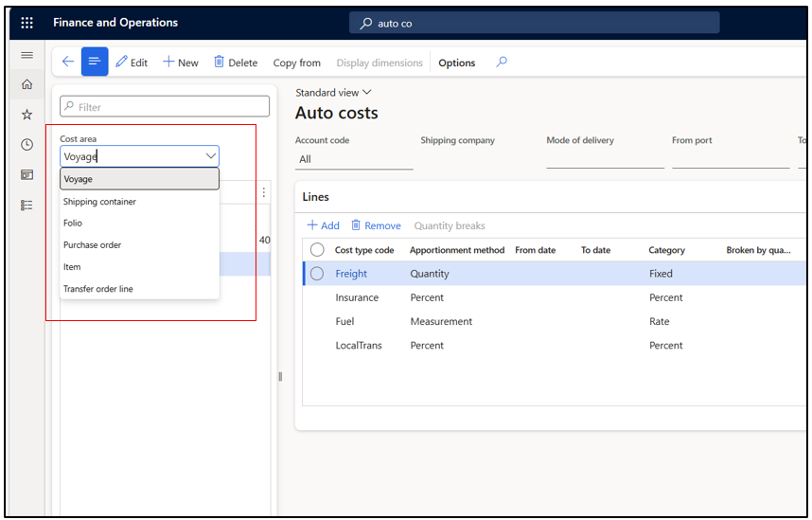Click the LocalTrans cost type cell

(x=359, y=346)
